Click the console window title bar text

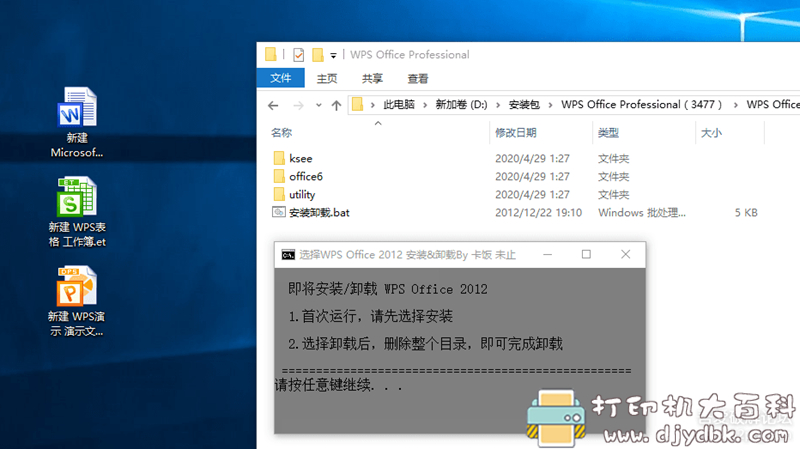(407, 255)
